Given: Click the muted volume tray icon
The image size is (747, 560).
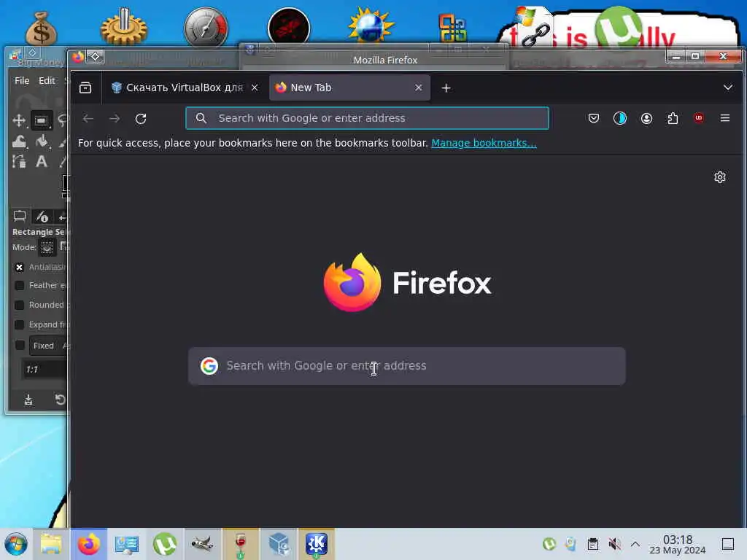Looking at the screenshot, I should 614,544.
